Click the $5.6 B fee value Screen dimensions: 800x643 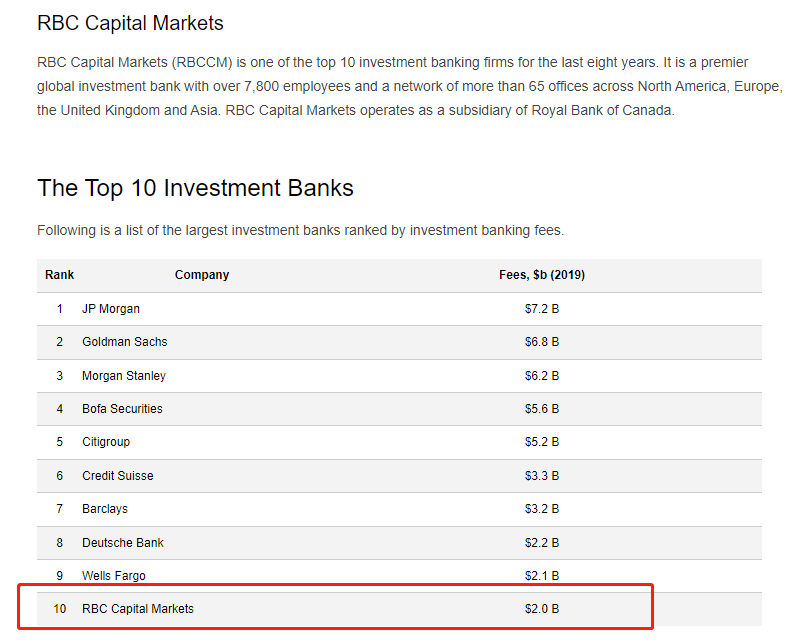(x=542, y=409)
